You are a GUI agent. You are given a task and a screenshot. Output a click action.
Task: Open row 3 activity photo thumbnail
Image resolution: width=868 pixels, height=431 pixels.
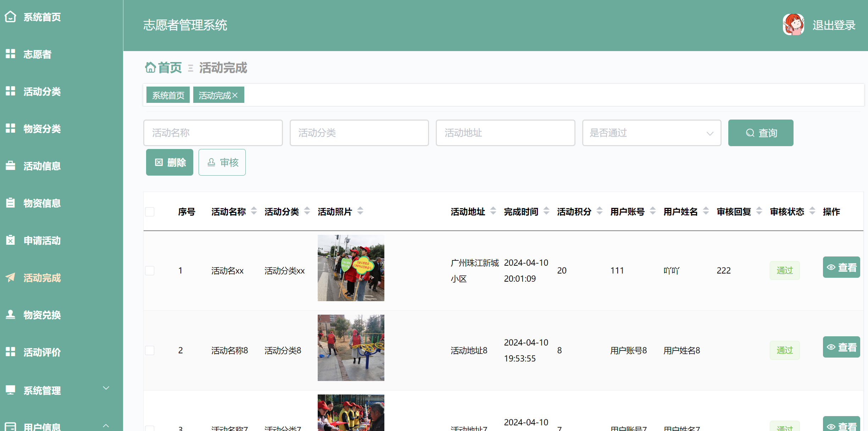[351, 413]
